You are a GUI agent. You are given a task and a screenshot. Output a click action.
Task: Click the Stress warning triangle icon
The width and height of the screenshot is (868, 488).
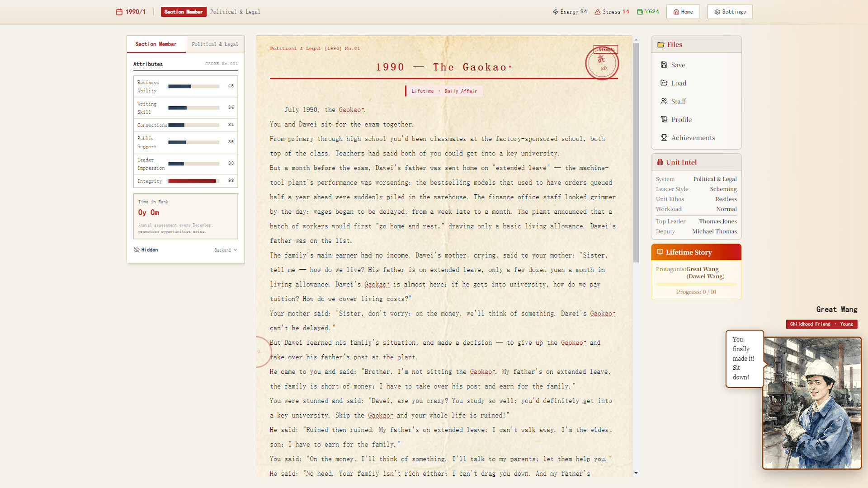tap(598, 12)
